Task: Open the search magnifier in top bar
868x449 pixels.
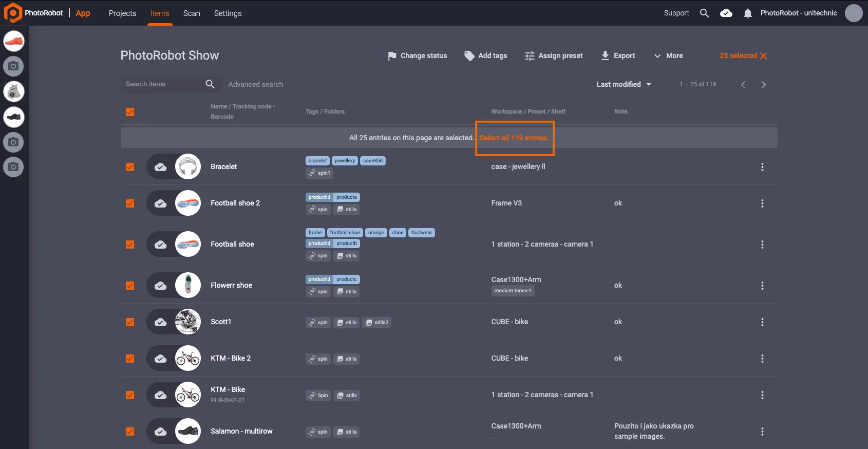Action: (704, 13)
